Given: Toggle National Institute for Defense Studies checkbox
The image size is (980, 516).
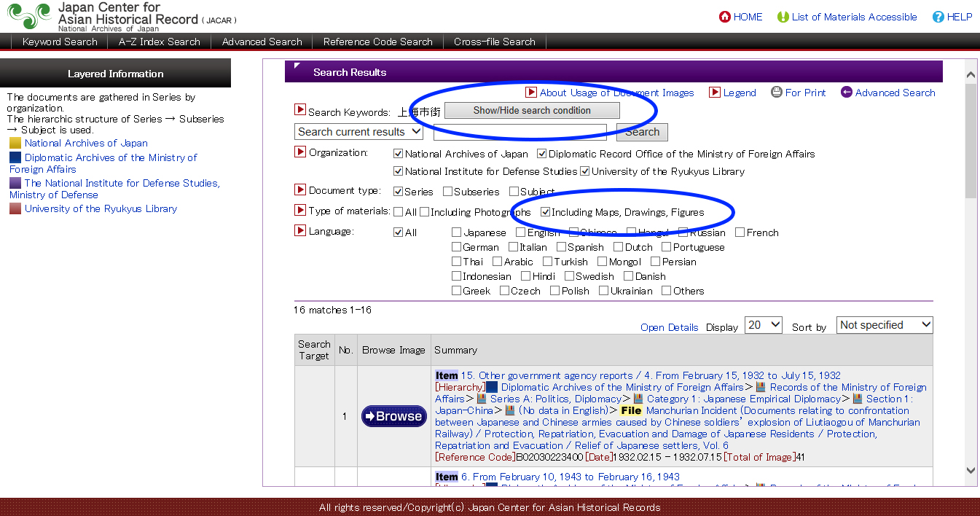Looking at the screenshot, I should pos(398,171).
